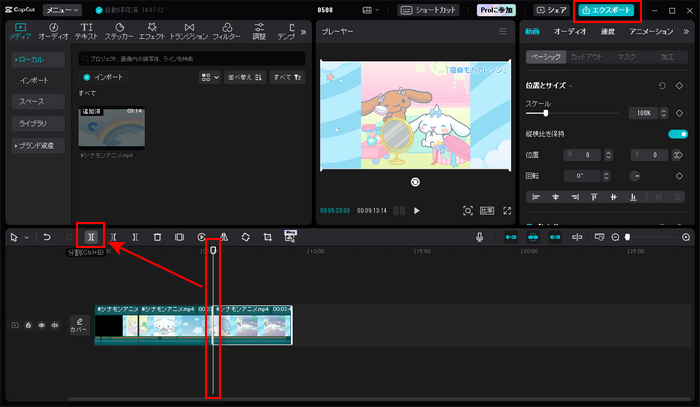Click the Pro image enhance icon
The height and width of the screenshot is (407, 700).
pos(290,237)
